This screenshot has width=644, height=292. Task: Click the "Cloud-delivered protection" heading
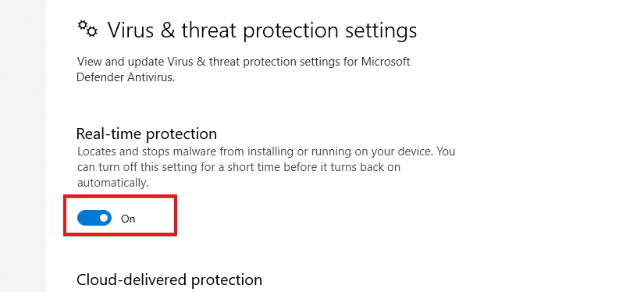[x=169, y=280]
